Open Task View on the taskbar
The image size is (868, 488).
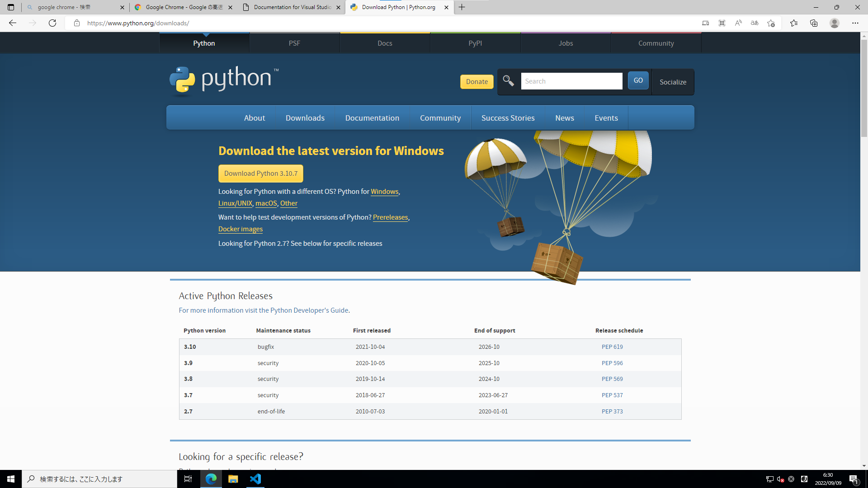coord(188,479)
